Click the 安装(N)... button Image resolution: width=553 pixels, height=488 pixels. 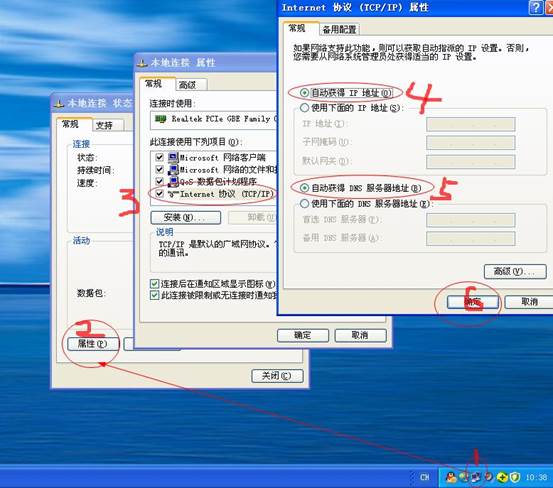(x=186, y=218)
